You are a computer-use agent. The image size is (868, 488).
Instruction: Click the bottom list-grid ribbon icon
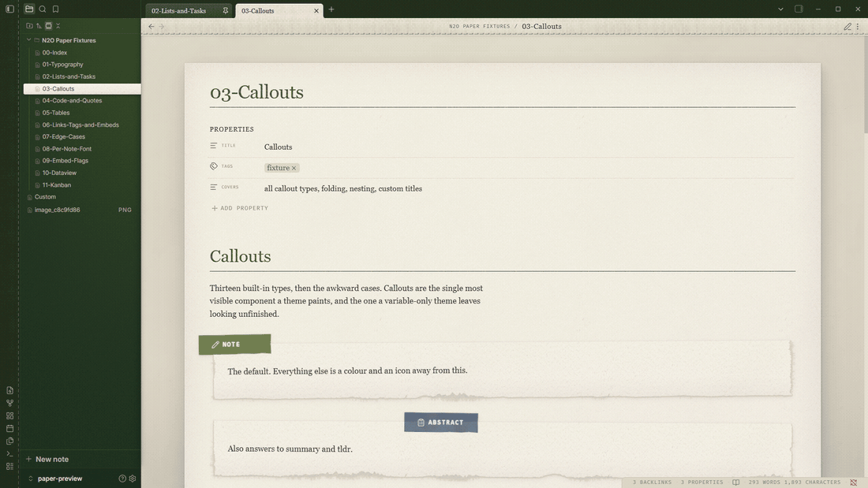[9, 467]
